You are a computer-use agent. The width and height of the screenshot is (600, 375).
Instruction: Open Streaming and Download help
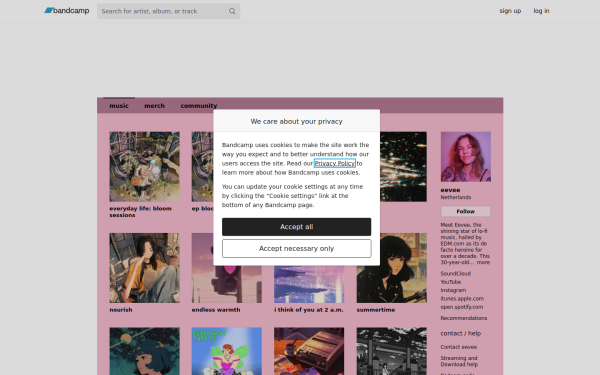[x=459, y=361]
